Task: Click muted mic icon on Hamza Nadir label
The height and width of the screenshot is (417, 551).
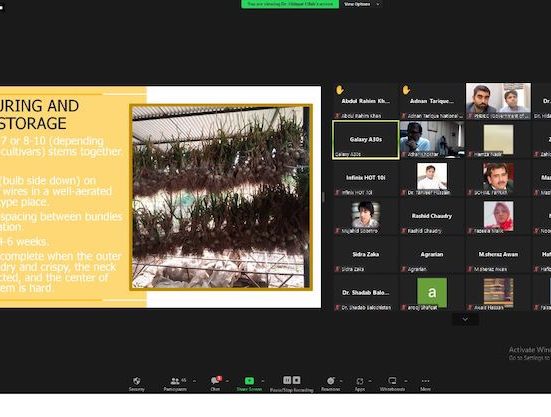Action: [471, 154]
